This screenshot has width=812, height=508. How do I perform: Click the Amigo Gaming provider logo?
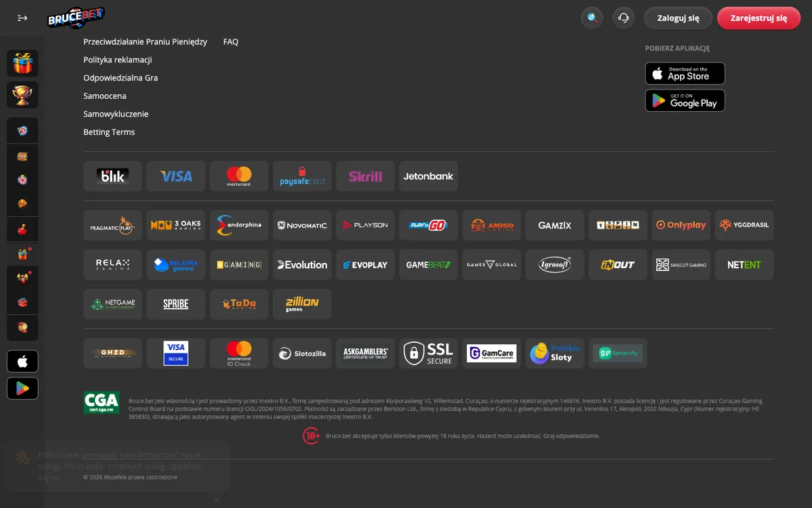pos(492,226)
